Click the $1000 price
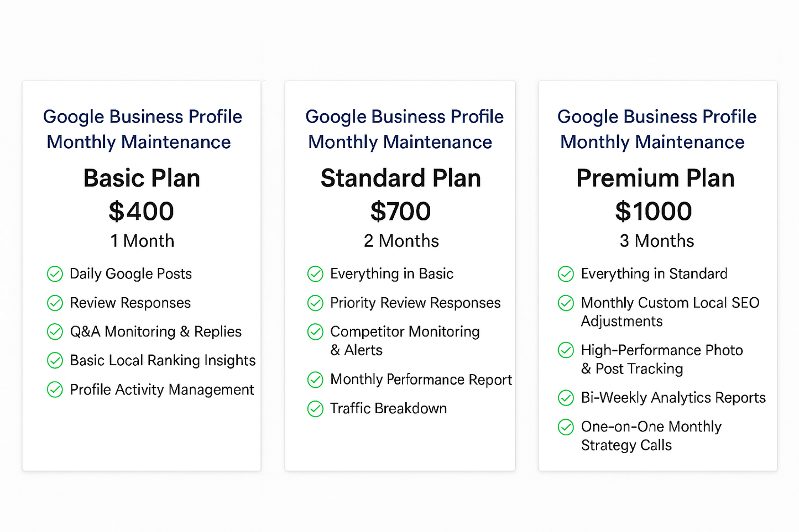This screenshot has height=532, width=799. click(654, 212)
